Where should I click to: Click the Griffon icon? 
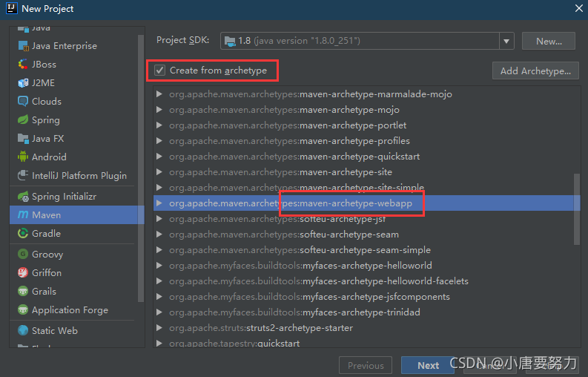pyautogui.click(x=23, y=272)
